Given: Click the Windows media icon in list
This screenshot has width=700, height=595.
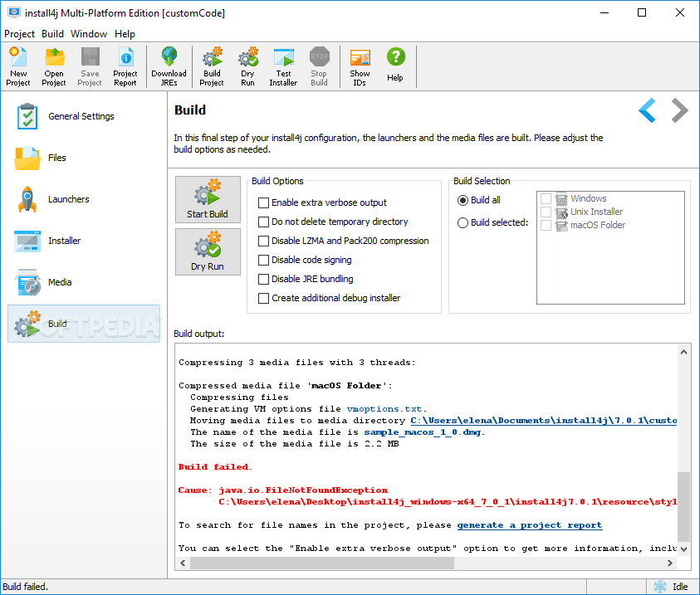Looking at the screenshot, I should click(x=561, y=198).
